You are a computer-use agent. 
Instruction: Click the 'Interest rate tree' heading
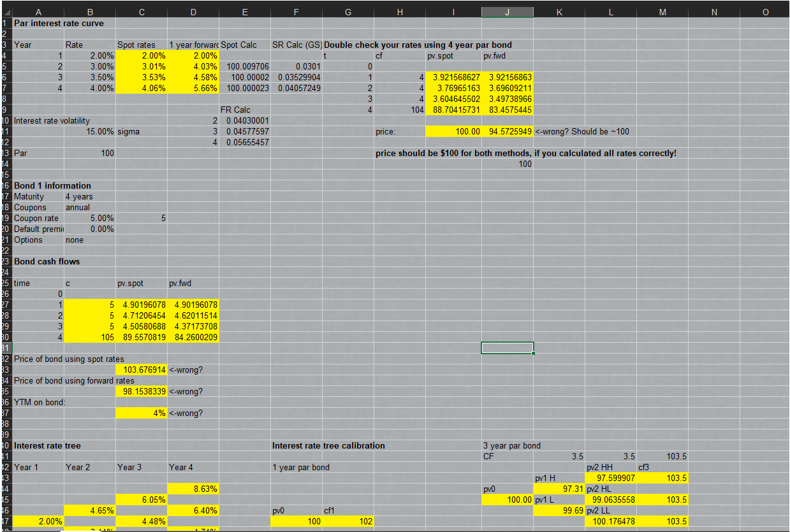click(47, 445)
